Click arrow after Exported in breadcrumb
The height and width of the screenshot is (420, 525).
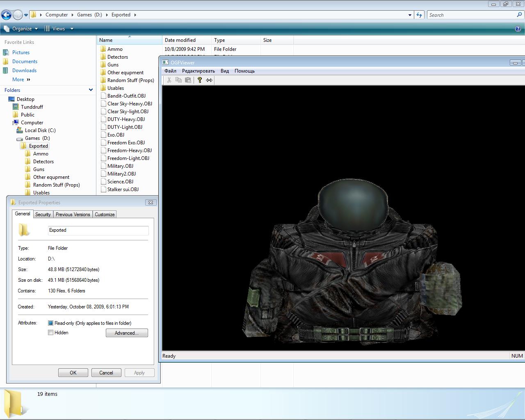point(135,15)
